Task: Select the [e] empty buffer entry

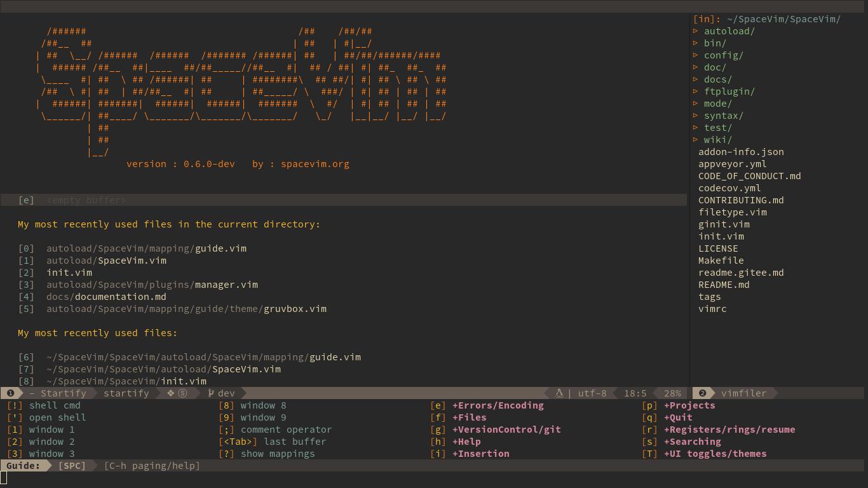Action: click(343, 200)
